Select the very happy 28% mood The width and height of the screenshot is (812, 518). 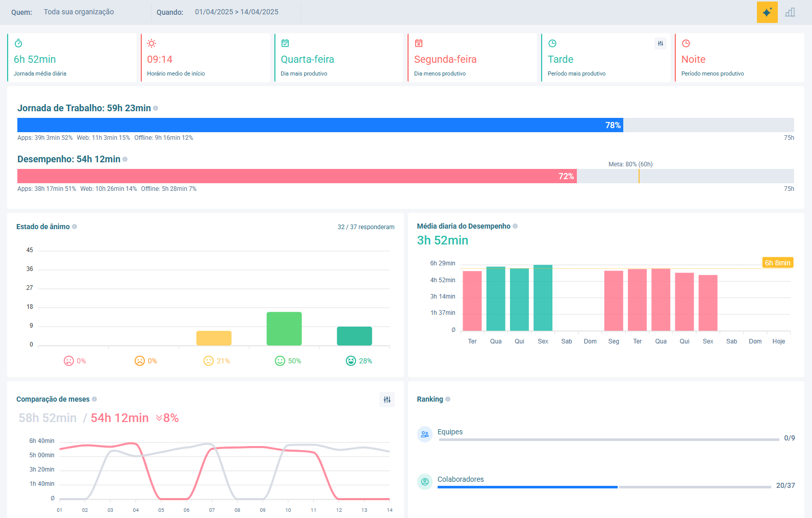pos(351,361)
